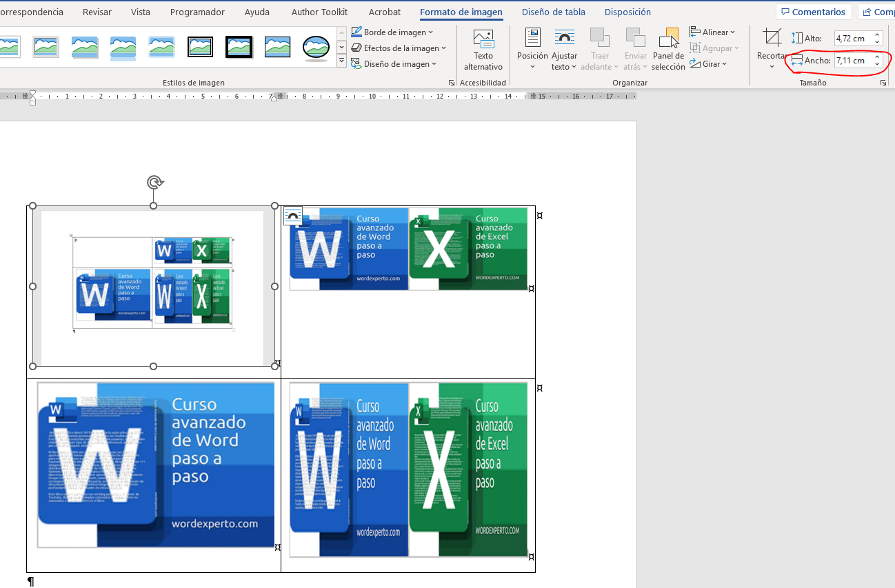Open the Disposición tab

coord(627,12)
